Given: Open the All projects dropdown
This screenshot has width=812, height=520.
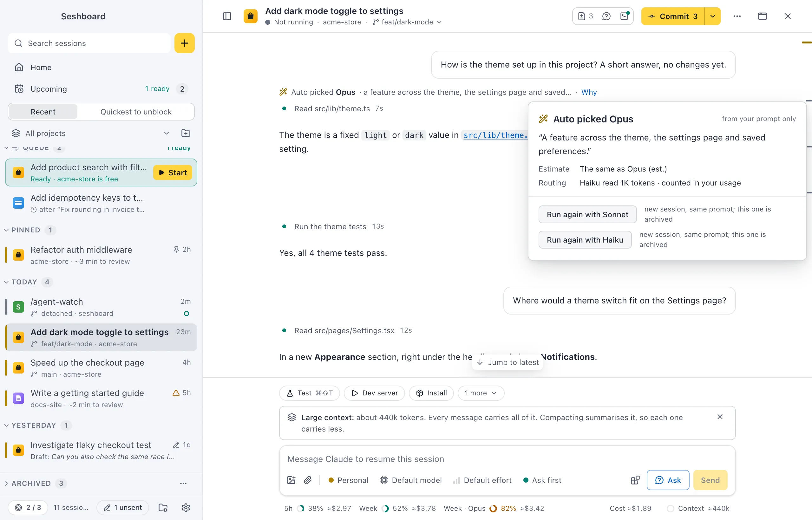Looking at the screenshot, I should [90, 133].
